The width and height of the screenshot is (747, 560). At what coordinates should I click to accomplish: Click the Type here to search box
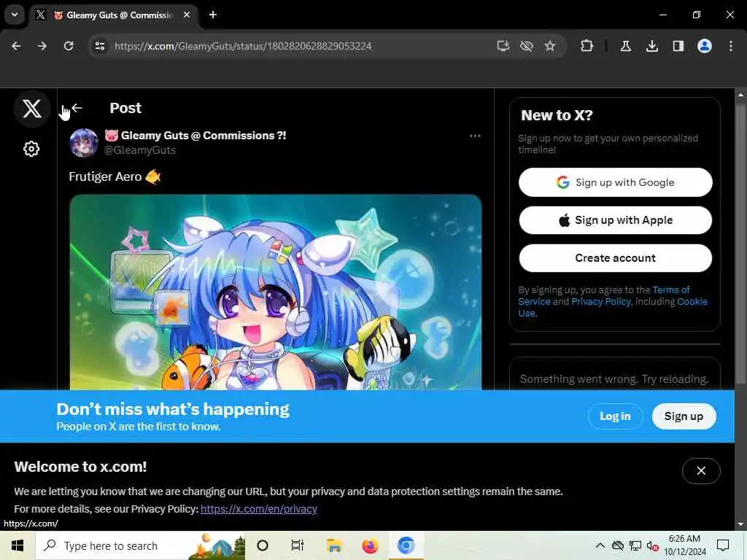pyautogui.click(x=141, y=545)
